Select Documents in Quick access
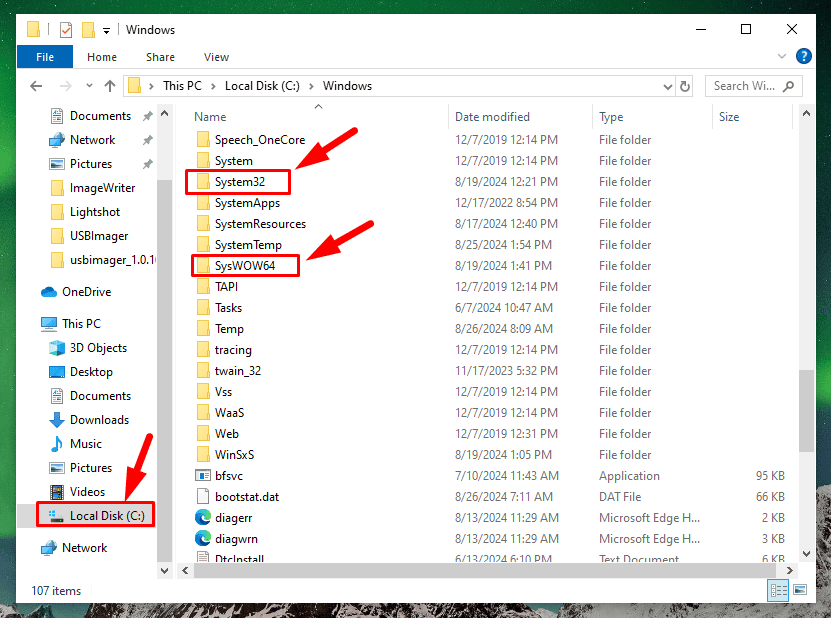 click(x=100, y=116)
